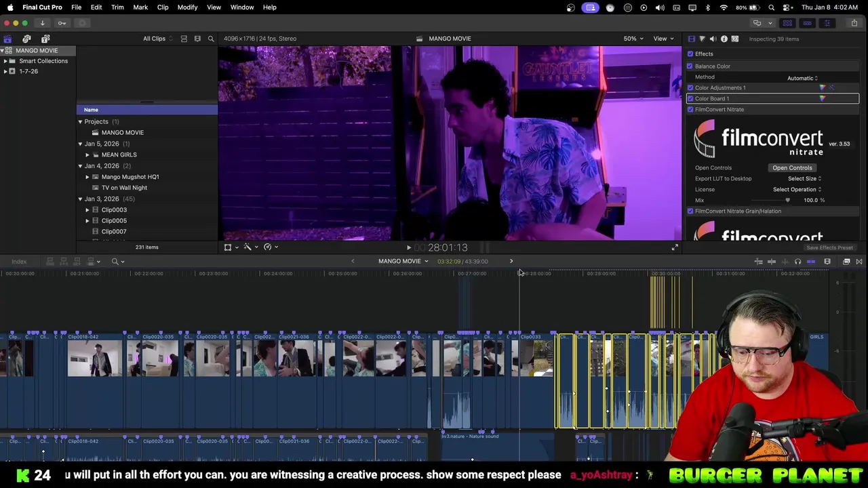Open the All Clips filter dropdown
The image size is (868, 488).
tap(157, 39)
